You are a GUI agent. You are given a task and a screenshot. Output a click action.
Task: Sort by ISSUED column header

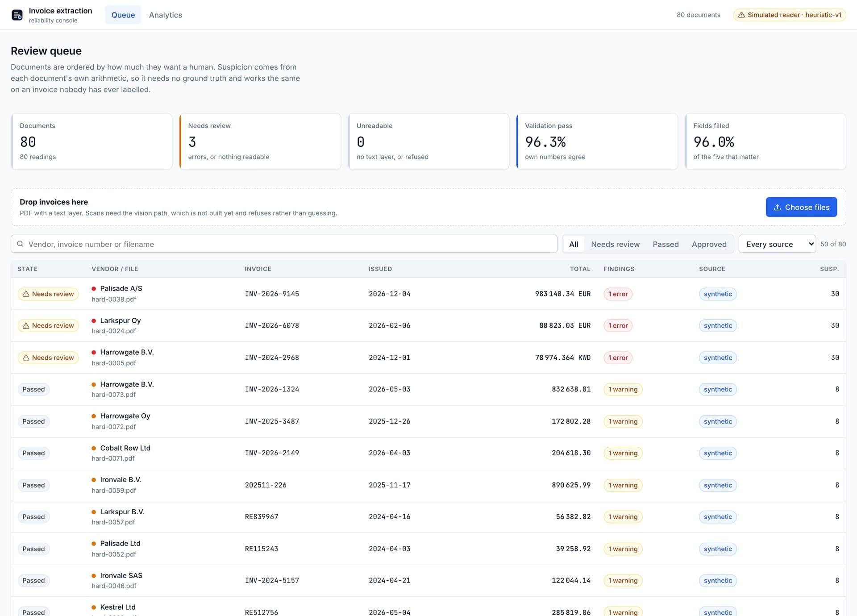coord(380,269)
